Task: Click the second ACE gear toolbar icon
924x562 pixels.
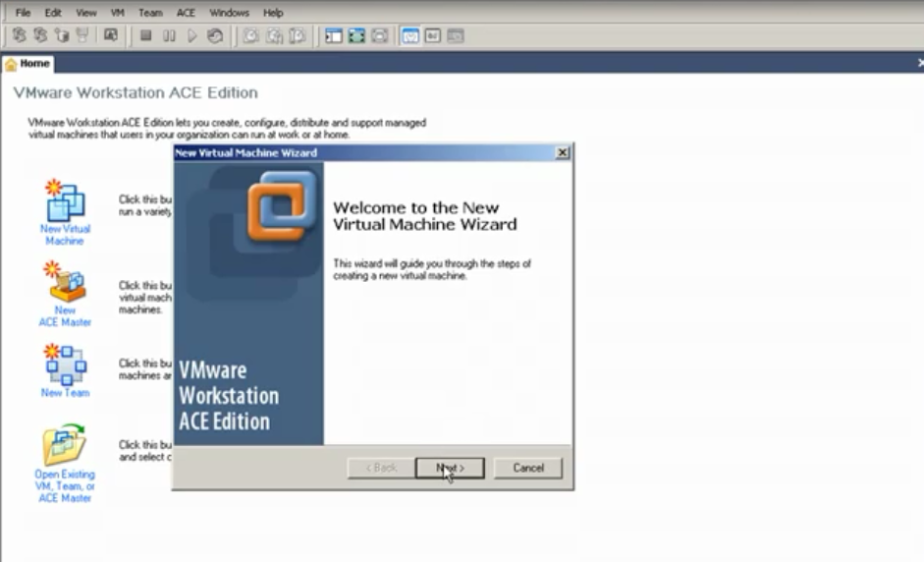Action: 40,35
